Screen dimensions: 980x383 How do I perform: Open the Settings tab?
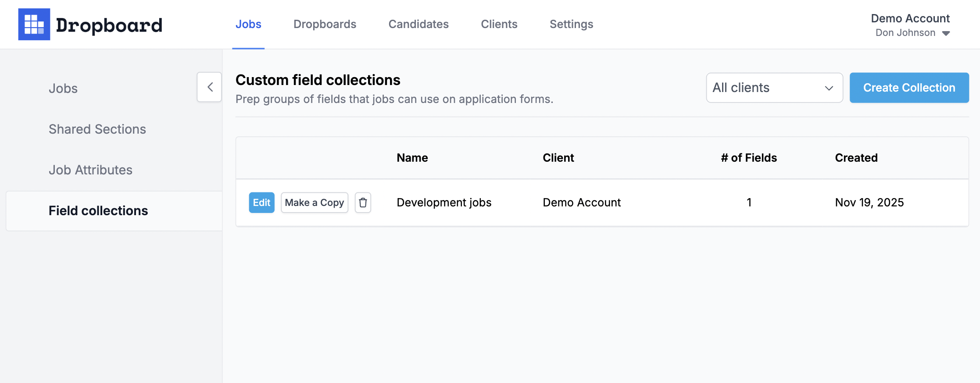571,25
